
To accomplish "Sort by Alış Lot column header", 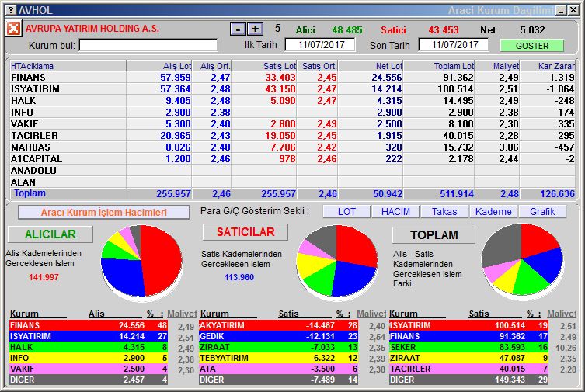I will [x=159, y=66].
